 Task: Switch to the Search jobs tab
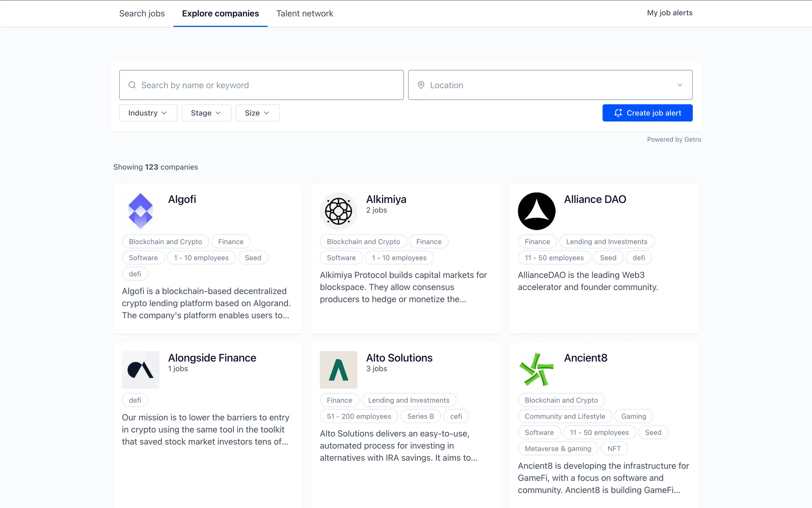pos(142,14)
